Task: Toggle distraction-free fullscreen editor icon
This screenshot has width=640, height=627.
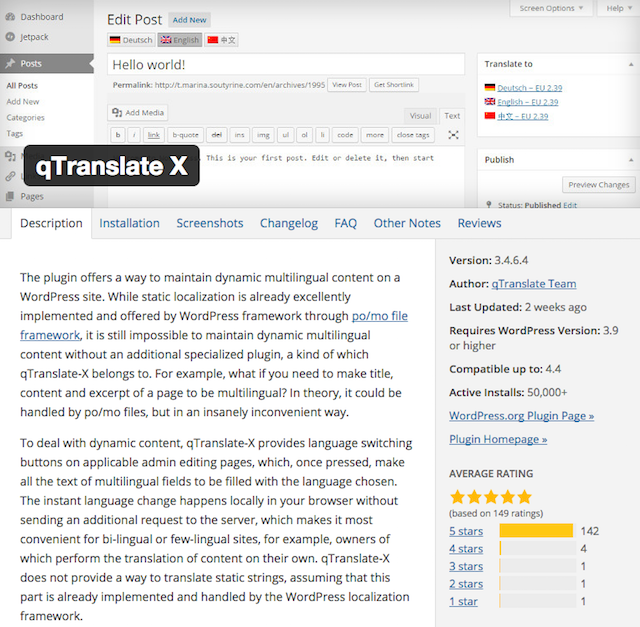Action: (453, 135)
